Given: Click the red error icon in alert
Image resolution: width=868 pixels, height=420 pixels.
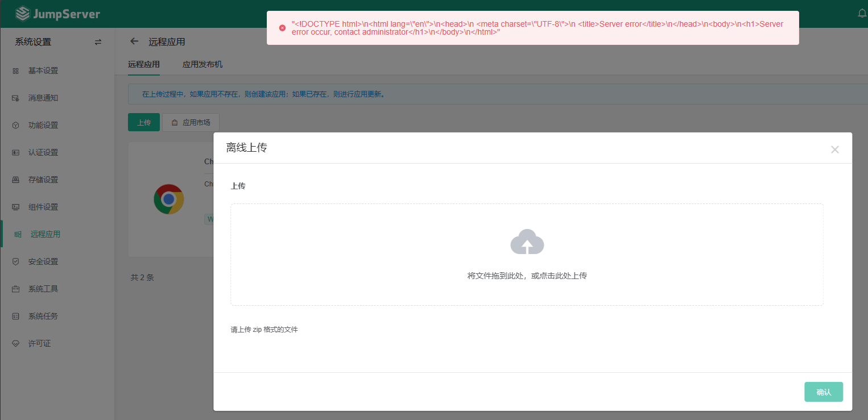Looking at the screenshot, I should coord(282,28).
